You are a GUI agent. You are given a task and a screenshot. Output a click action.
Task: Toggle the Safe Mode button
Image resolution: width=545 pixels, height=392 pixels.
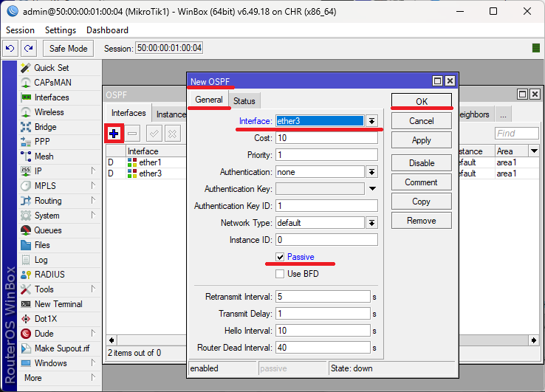coord(68,48)
